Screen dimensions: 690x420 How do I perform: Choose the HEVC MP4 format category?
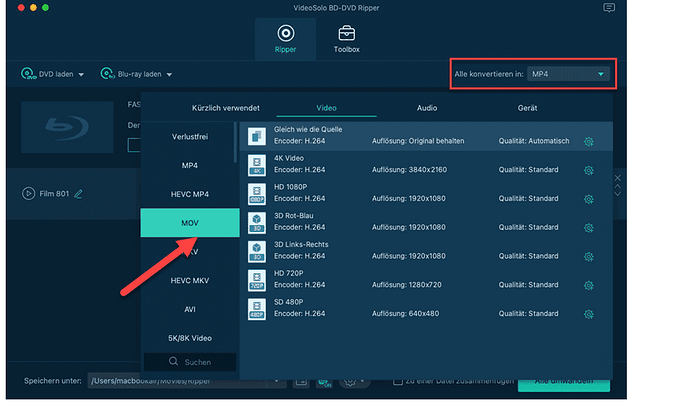(x=190, y=193)
